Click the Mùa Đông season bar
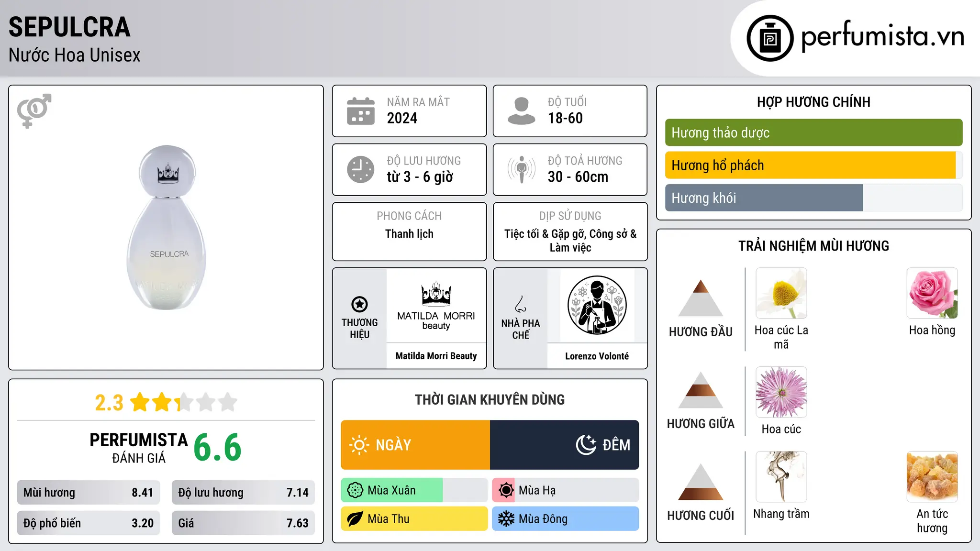 (x=566, y=519)
